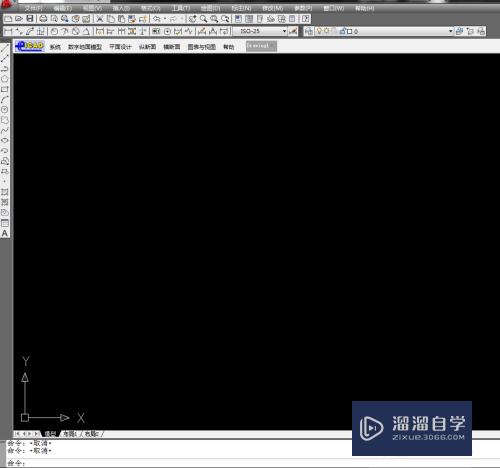Click the UCS origin square in the canvas
The width and height of the screenshot is (500, 468).
25,417
